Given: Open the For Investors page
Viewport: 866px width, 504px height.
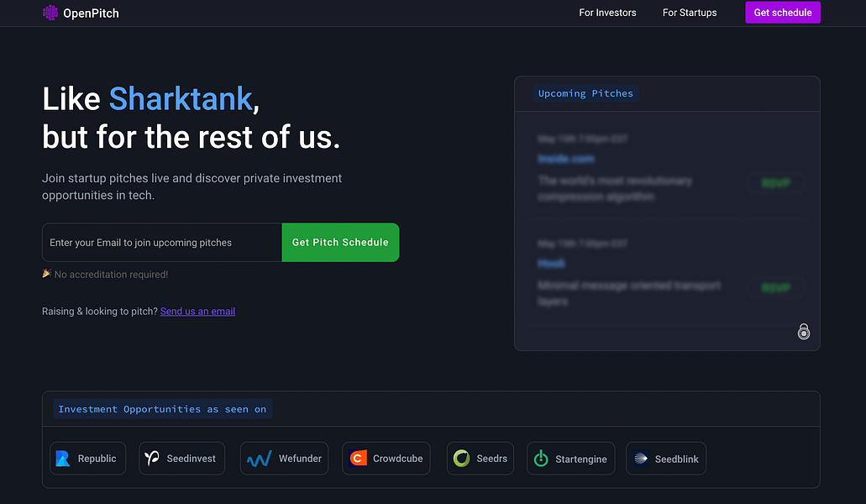Looking at the screenshot, I should (607, 13).
